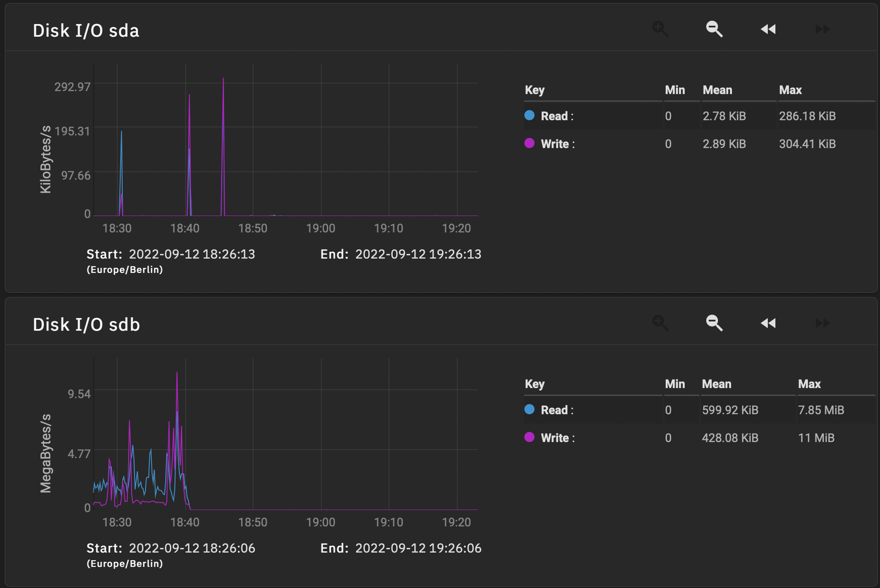Click the Key column header in sda table

click(x=534, y=90)
